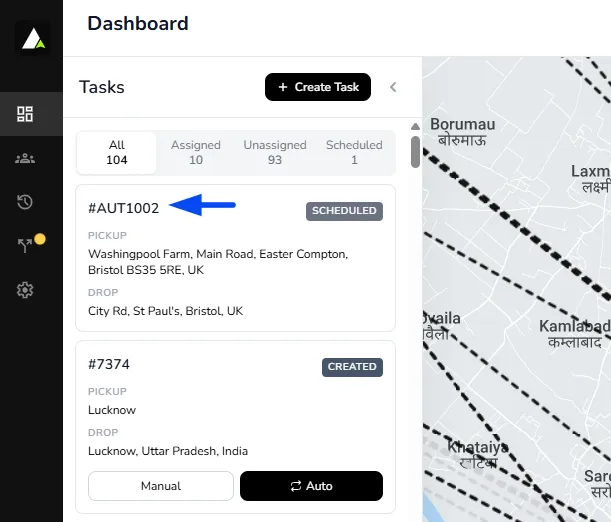Image resolution: width=611 pixels, height=522 pixels.
Task: Click the City Rd, St Paul's drop address
Action: tap(165, 311)
